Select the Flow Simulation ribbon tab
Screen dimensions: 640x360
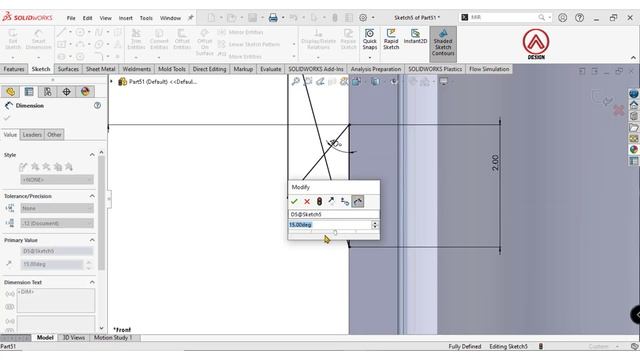pyautogui.click(x=489, y=69)
